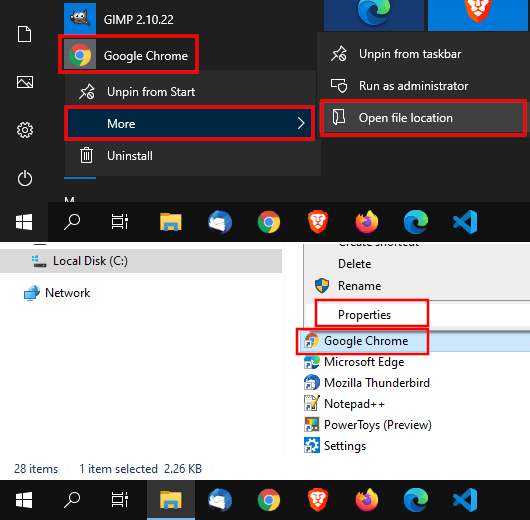Click '28 items' in status bar
The image size is (530, 520).
pos(36,469)
